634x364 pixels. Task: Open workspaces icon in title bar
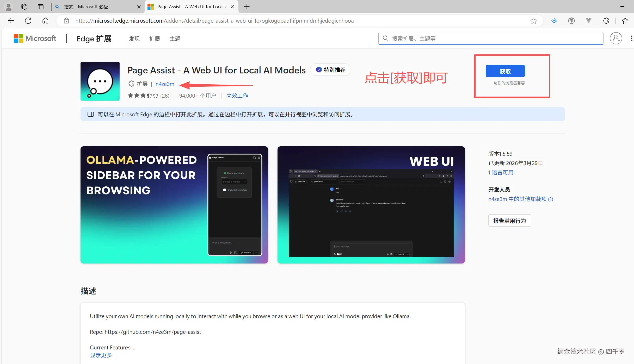[24, 7]
